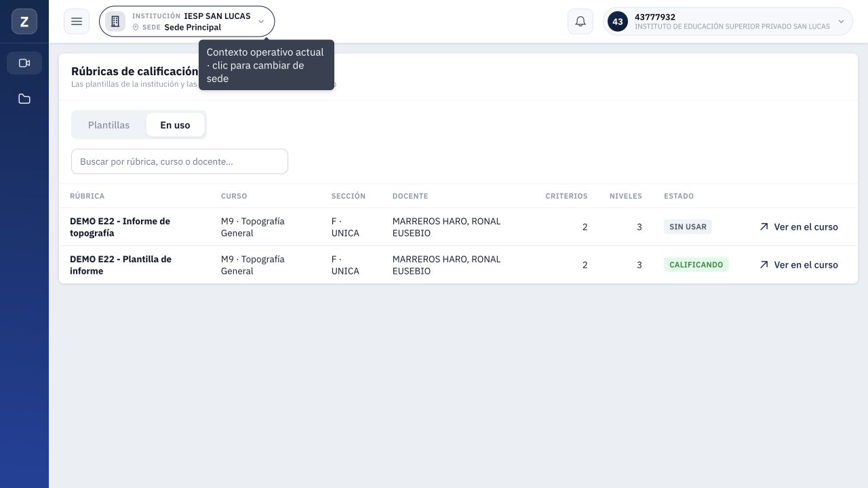The height and width of the screenshot is (488, 868).
Task: Open Ver en el curso for Informe de topografía
Action: (x=799, y=227)
